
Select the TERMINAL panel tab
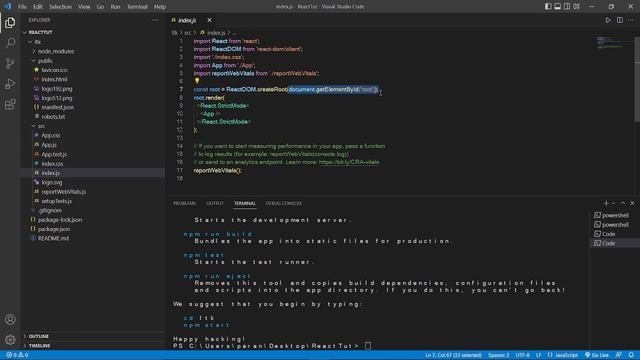point(244,203)
